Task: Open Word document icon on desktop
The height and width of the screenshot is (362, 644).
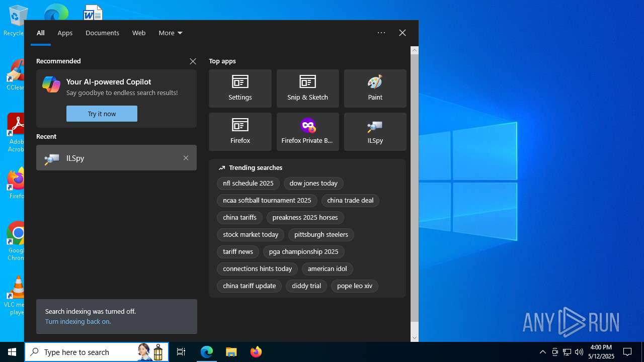Action: click(x=93, y=13)
